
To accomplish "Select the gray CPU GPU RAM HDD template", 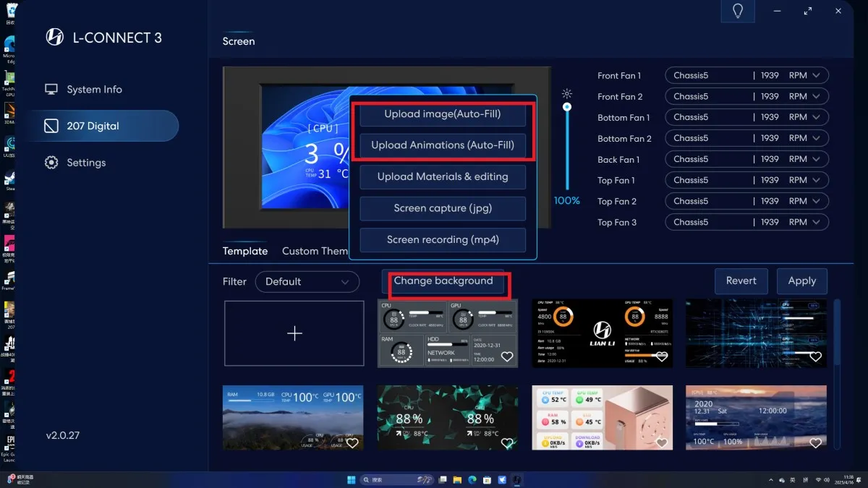I will pyautogui.click(x=448, y=333).
